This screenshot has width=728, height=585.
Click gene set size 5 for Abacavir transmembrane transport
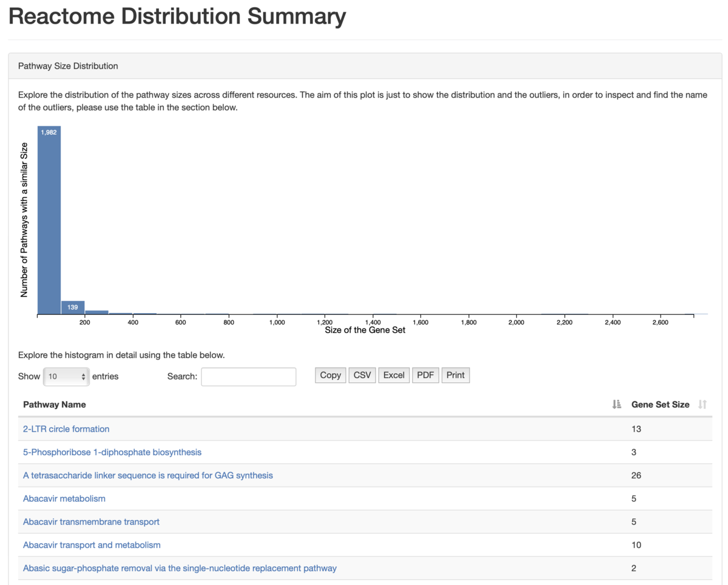pos(634,521)
